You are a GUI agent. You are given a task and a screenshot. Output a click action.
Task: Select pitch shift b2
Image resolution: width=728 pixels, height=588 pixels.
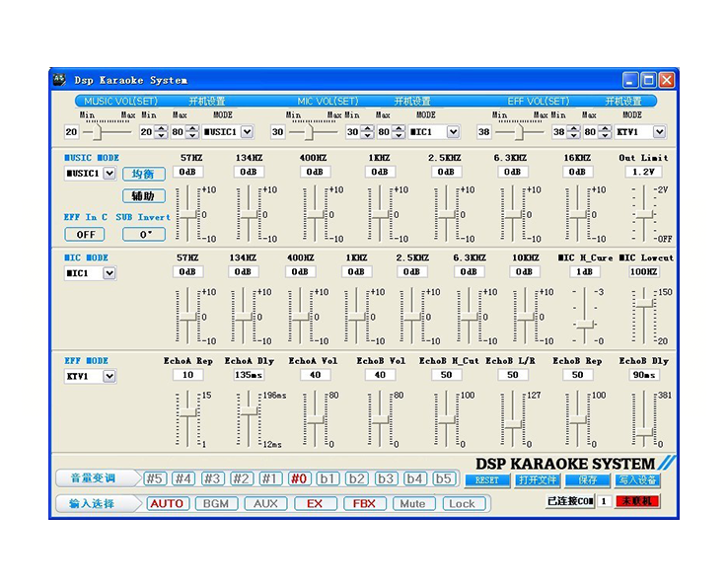point(356,478)
